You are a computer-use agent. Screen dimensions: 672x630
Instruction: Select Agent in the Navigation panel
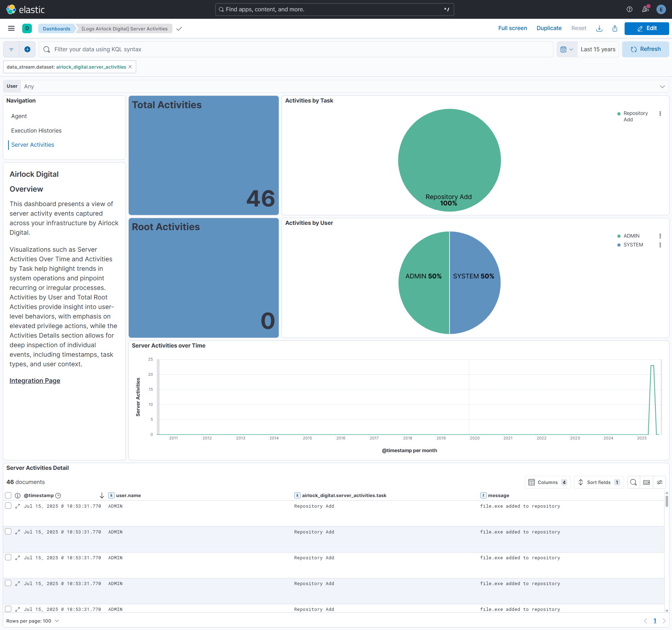[x=19, y=116]
